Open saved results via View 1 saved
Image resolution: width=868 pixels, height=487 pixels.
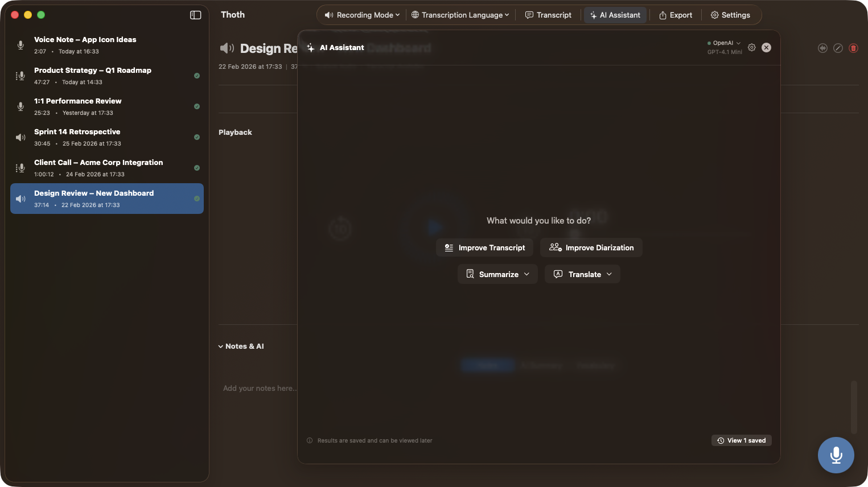[741, 440]
